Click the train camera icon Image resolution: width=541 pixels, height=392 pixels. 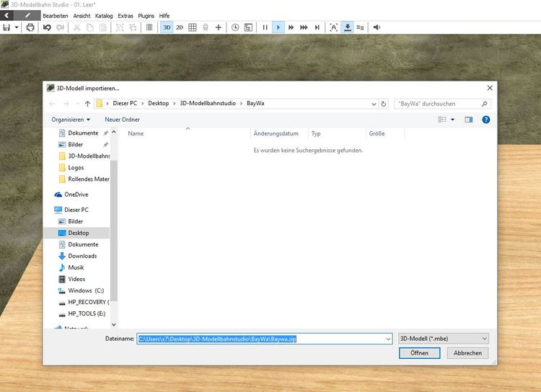206,27
